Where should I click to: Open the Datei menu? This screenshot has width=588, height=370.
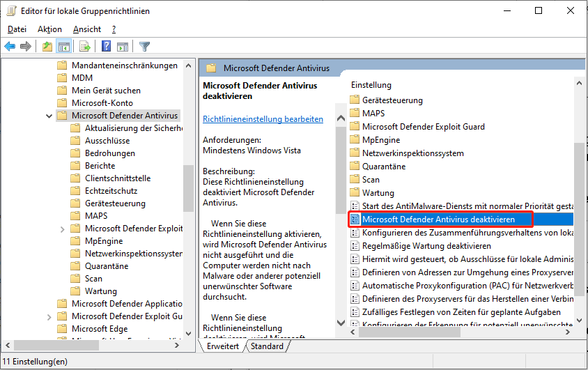coord(17,29)
